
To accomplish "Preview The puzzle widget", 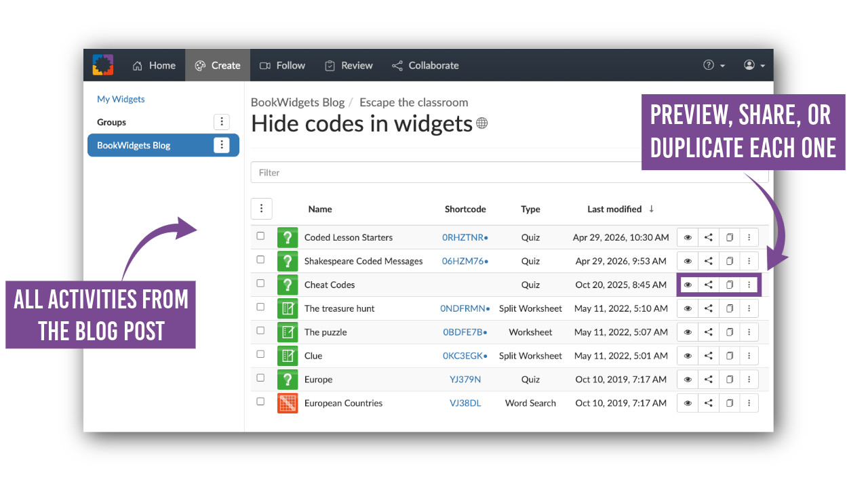I will pyautogui.click(x=688, y=332).
